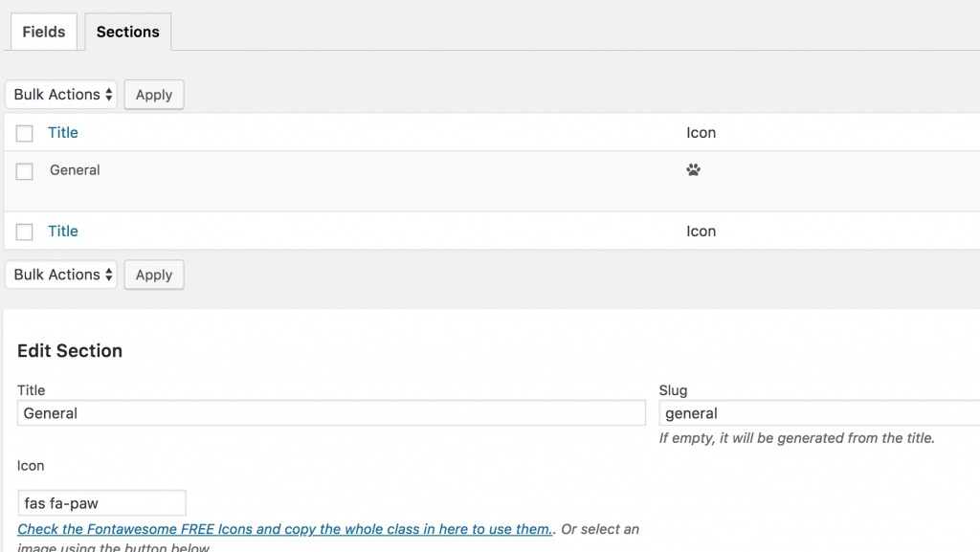This screenshot has height=552, width=980.
Task: Sort by Title in the table header
Action: tap(63, 132)
